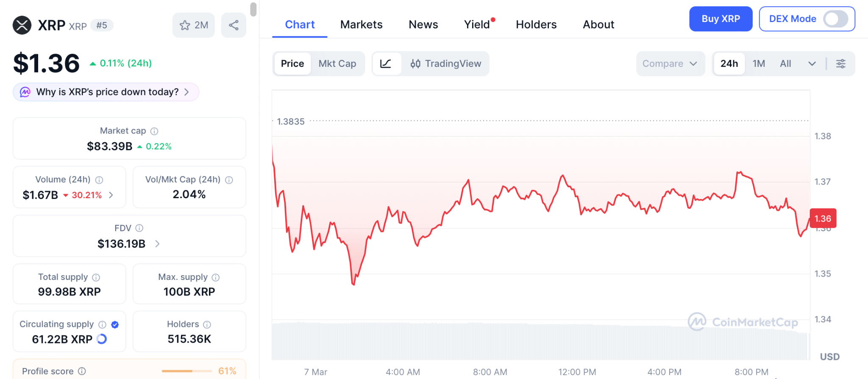Select the 1M time range

tap(759, 64)
